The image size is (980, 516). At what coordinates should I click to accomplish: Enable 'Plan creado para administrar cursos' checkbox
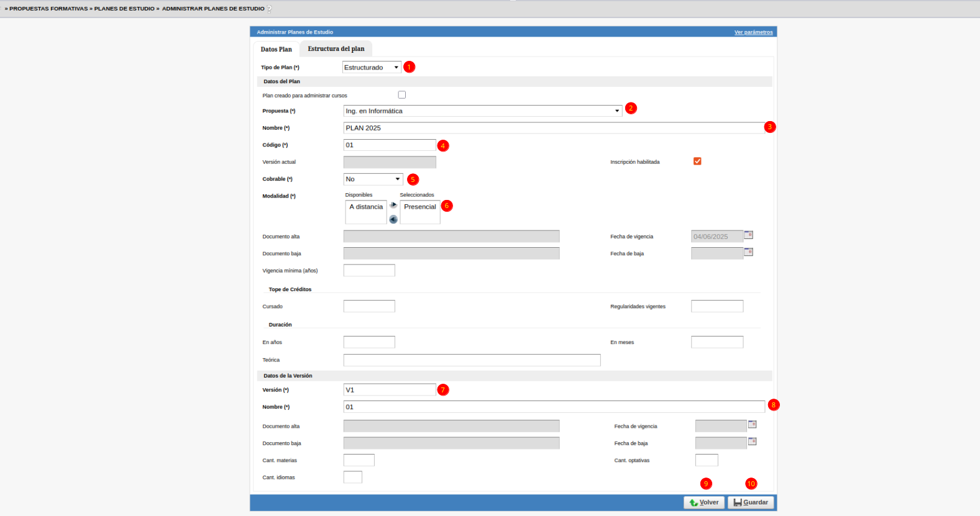pyautogui.click(x=402, y=95)
